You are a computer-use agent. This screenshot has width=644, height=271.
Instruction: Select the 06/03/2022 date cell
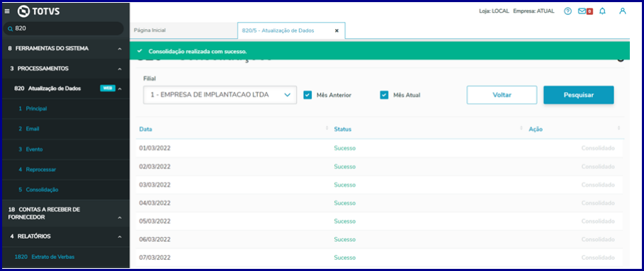[155, 239]
